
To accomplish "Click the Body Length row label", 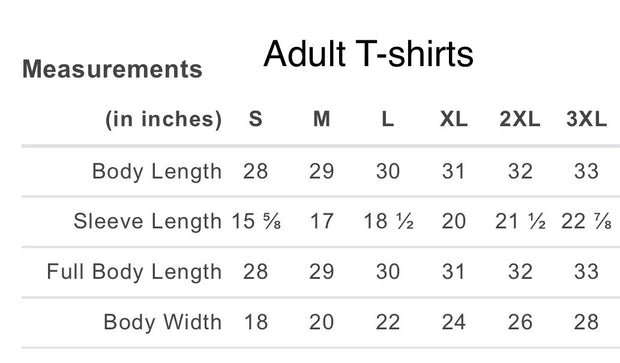I will coord(157,172).
